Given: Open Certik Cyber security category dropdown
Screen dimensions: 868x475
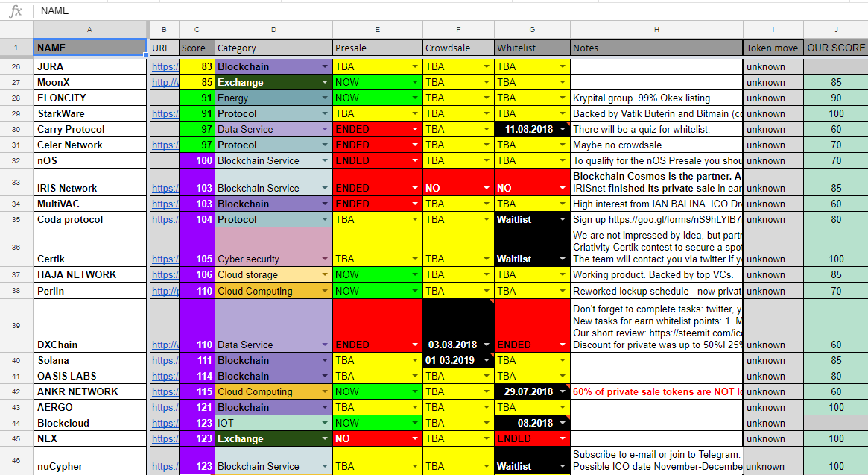Looking at the screenshot, I should (325, 259).
